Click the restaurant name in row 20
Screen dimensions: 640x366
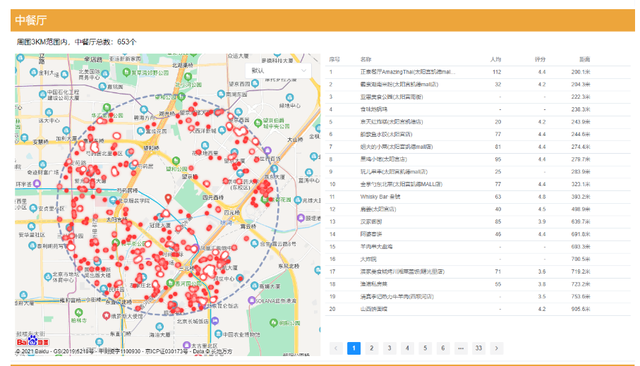[x=373, y=309]
